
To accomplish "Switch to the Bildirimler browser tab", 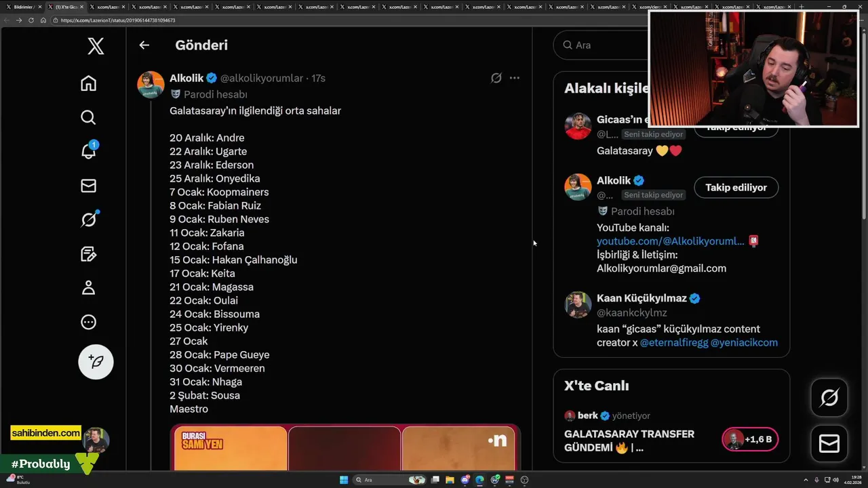I will [x=24, y=7].
